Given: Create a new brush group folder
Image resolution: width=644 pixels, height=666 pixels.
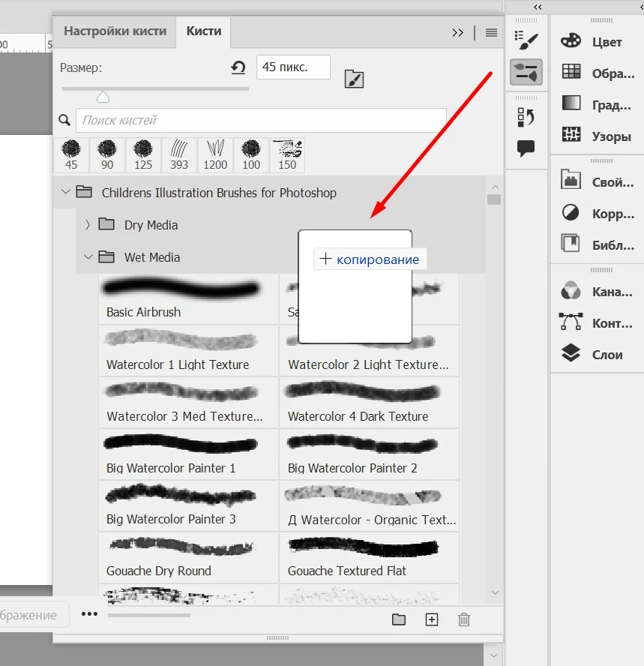Looking at the screenshot, I should tap(399, 619).
